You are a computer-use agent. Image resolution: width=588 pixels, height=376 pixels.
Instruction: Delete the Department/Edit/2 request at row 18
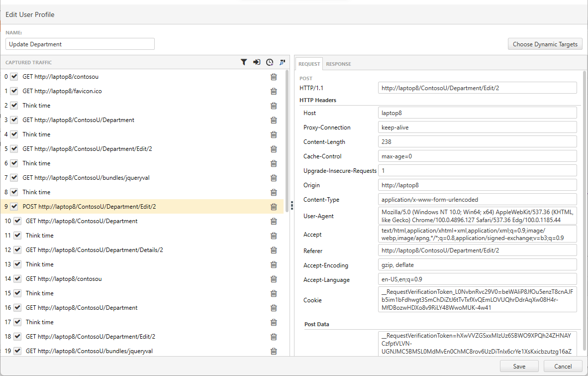point(273,337)
